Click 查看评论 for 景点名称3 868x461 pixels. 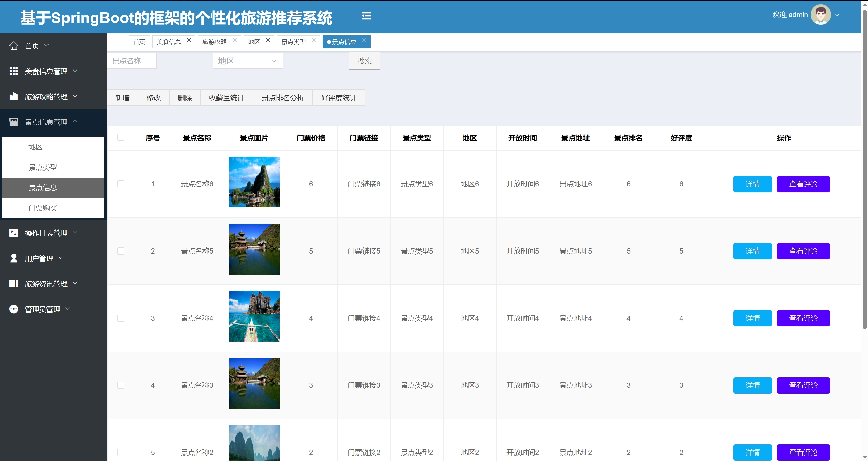click(803, 385)
